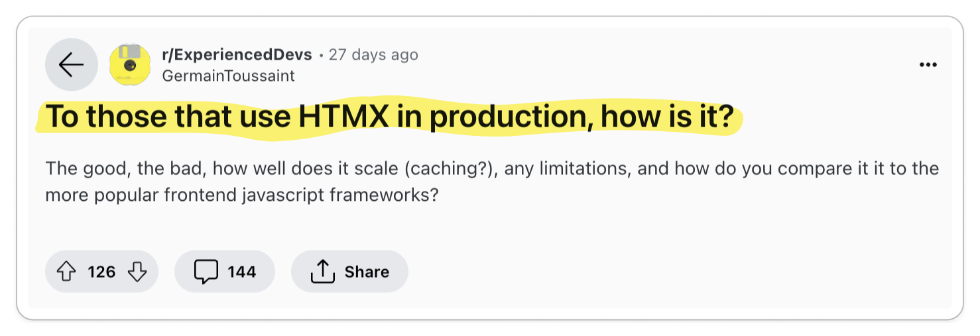The width and height of the screenshot is (980, 336).
Task: Click the post body text about caching
Action: 492,182
